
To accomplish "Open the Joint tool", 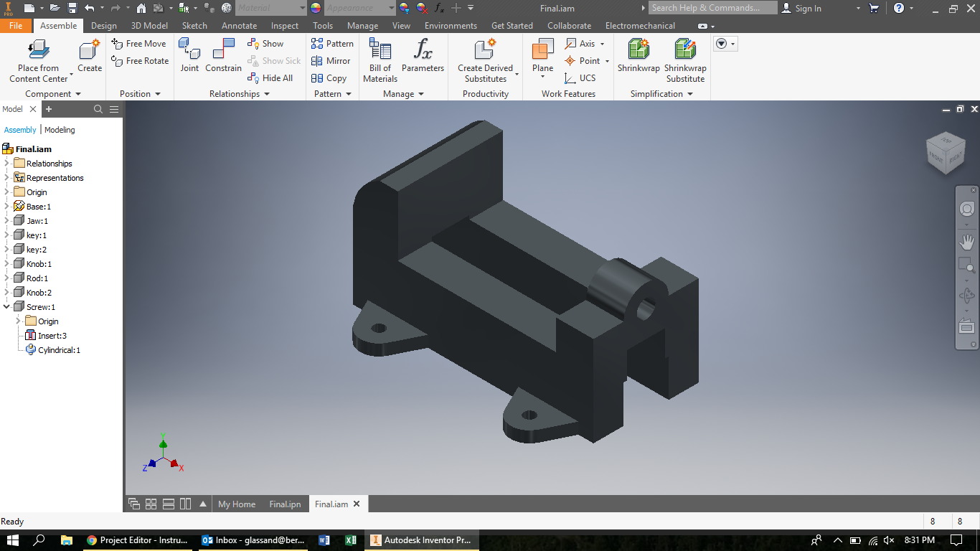I will [x=189, y=55].
